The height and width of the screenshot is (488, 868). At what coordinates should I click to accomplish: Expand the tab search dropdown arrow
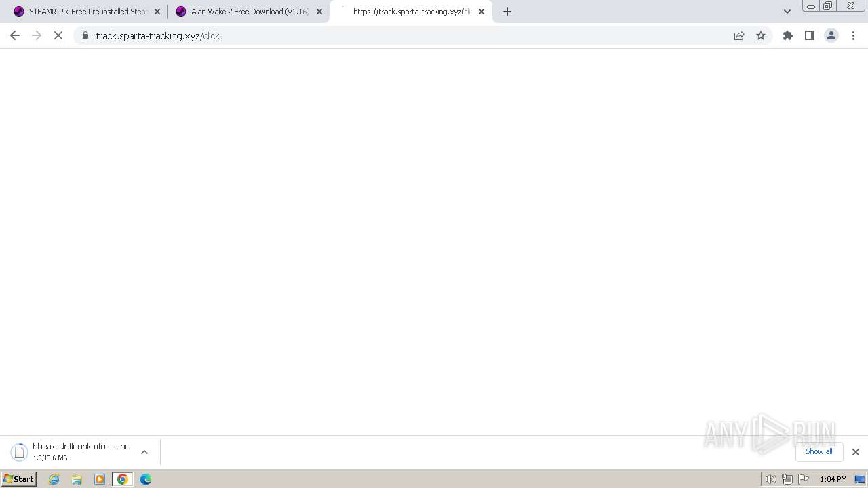coord(787,12)
